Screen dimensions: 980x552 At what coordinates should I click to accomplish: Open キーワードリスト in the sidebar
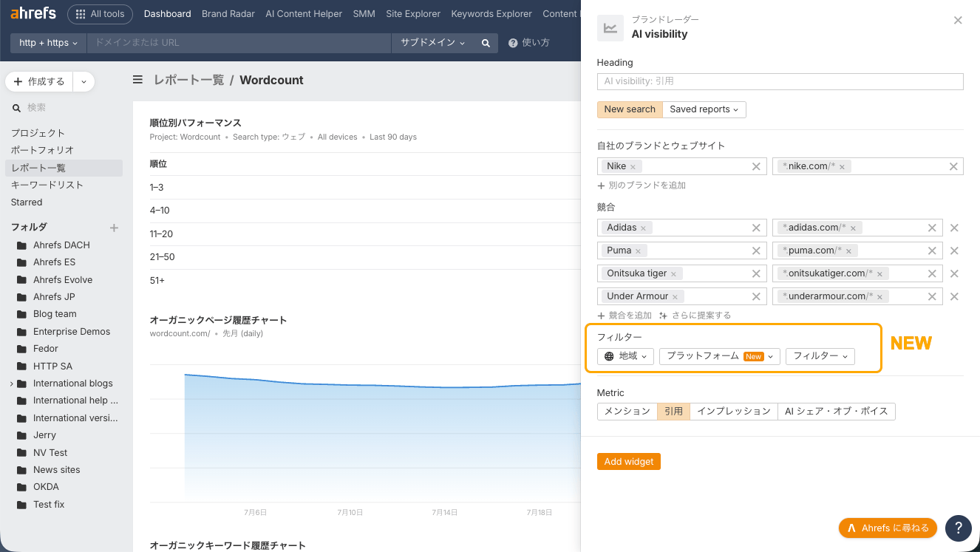pyautogui.click(x=47, y=185)
